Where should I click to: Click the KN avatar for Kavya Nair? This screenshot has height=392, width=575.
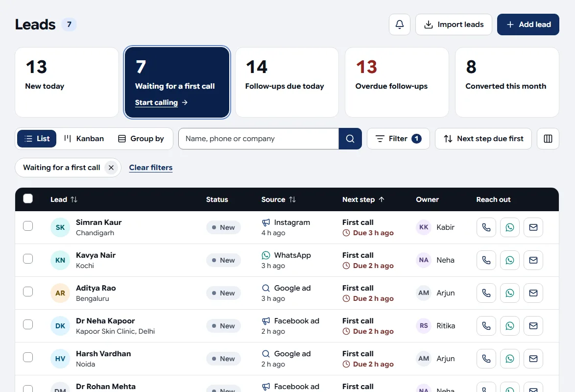pos(60,260)
